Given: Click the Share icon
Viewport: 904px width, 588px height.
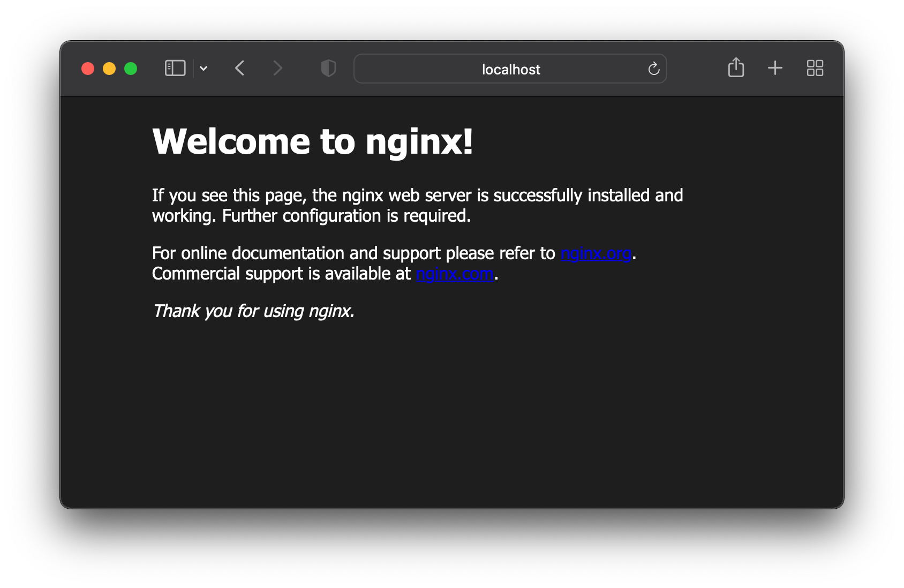Looking at the screenshot, I should click(x=736, y=67).
